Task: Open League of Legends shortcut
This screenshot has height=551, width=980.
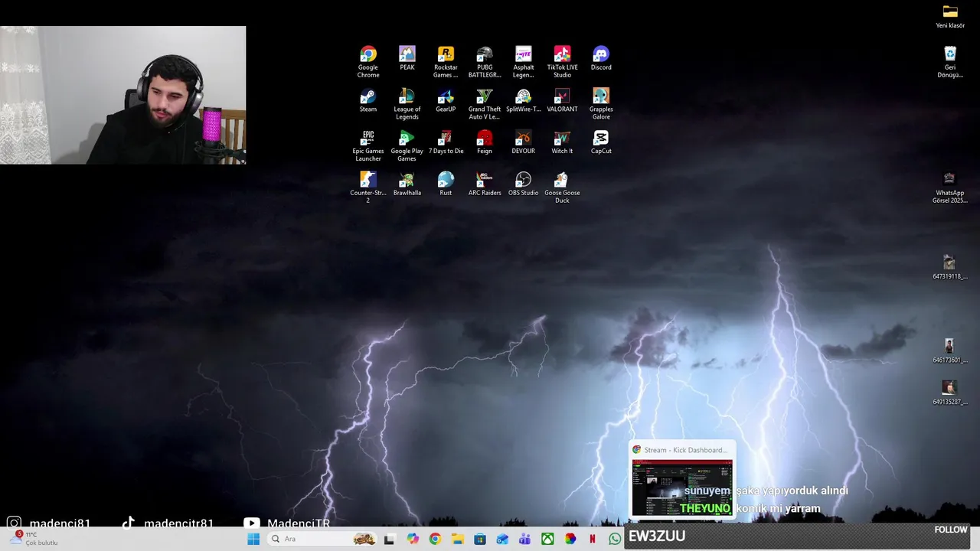Action: pyautogui.click(x=407, y=104)
